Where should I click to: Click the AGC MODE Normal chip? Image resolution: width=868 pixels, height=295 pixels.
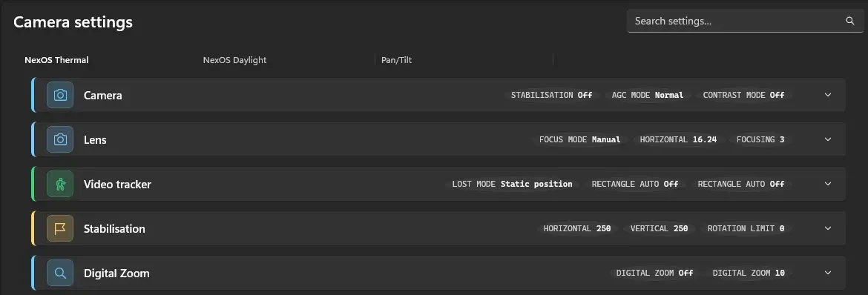648,95
